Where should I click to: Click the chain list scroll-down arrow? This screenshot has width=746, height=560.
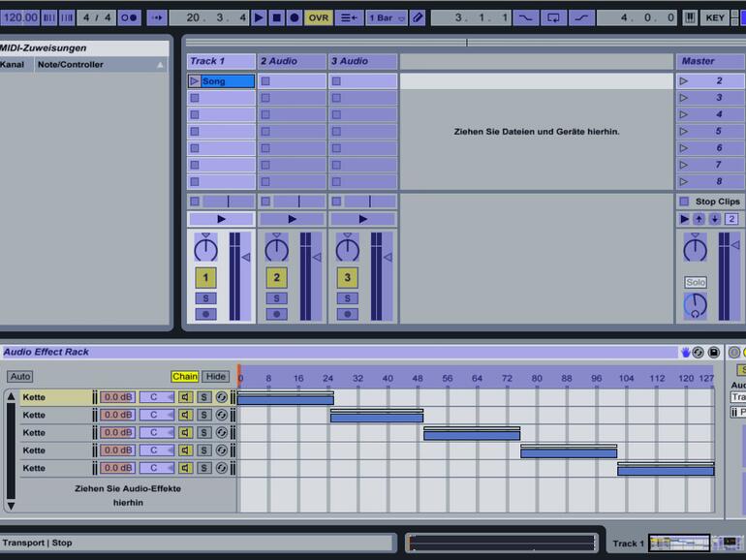11,505
